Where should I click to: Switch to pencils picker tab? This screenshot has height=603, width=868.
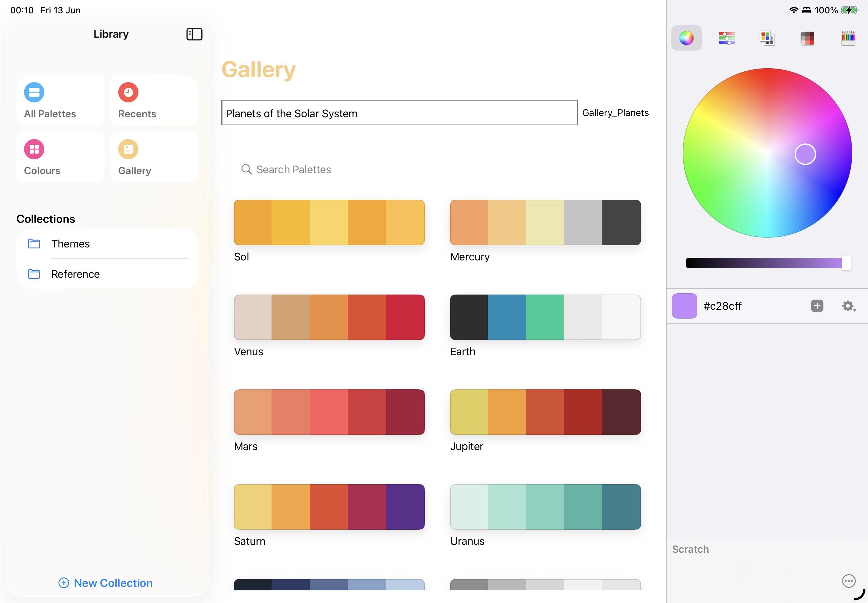848,38
